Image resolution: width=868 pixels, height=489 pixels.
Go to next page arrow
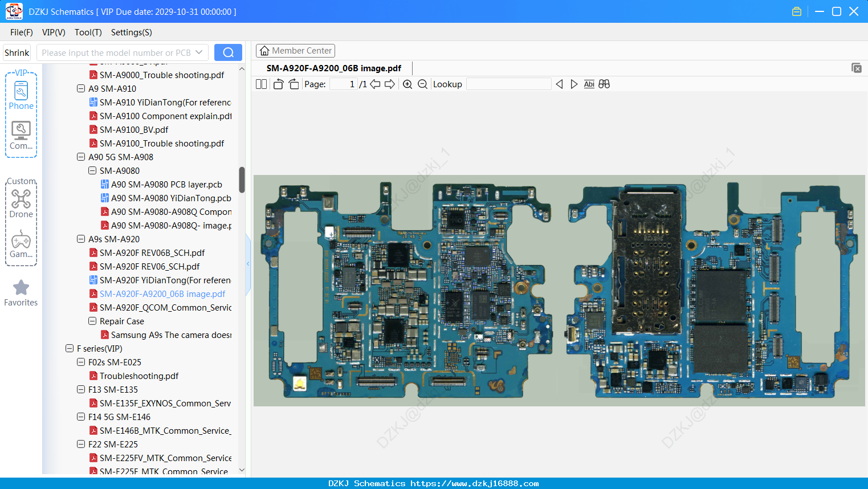pos(390,84)
